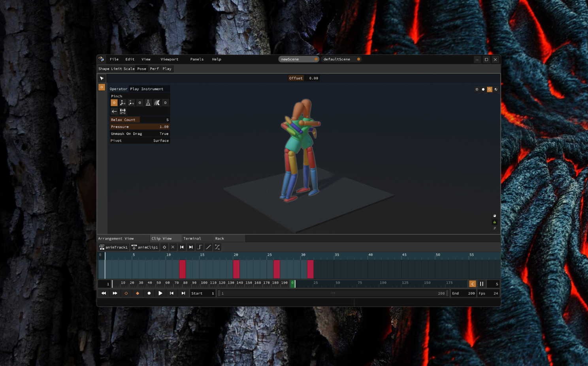Screen dimensions: 588x366
Task: Open the animClip1 selector
Action: pos(145,247)
